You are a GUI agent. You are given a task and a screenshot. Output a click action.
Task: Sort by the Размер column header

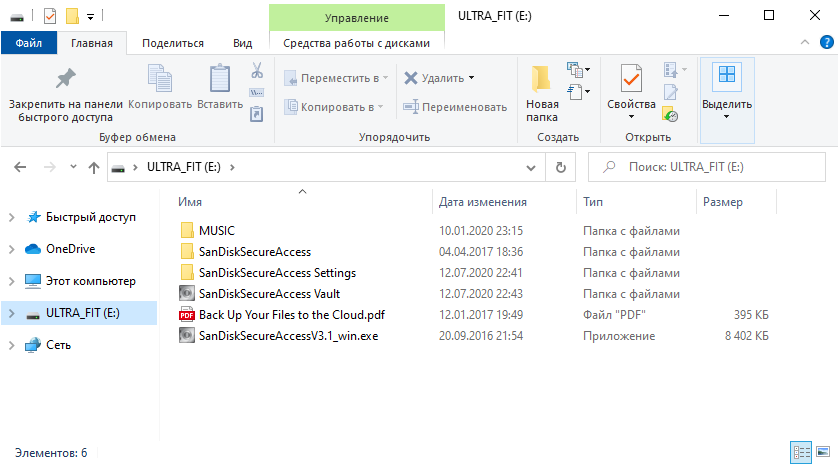722,202
